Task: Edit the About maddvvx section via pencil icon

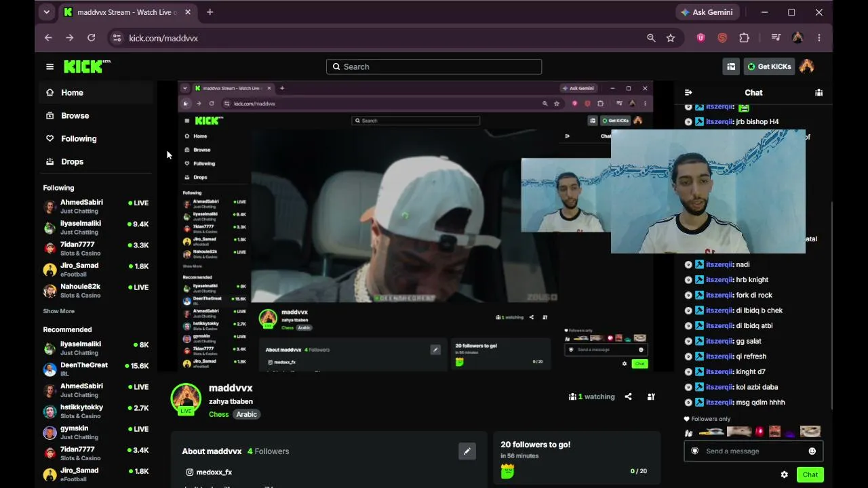Action: point(467,451)
